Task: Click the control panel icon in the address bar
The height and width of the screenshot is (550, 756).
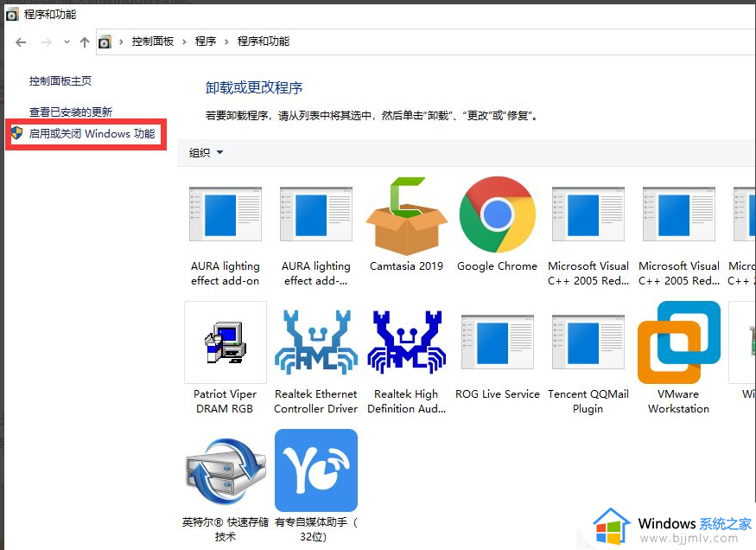Action: (x=105, y=42)
